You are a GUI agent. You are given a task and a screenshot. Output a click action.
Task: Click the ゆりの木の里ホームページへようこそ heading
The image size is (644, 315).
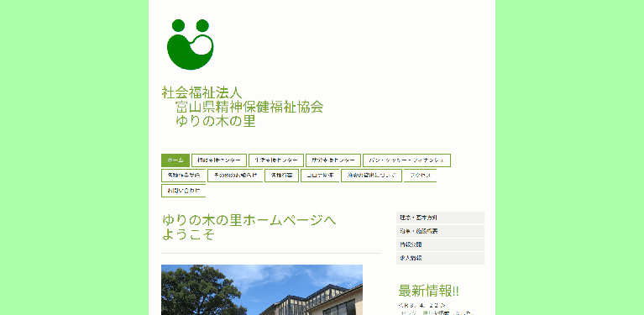(x=249, y=227)
